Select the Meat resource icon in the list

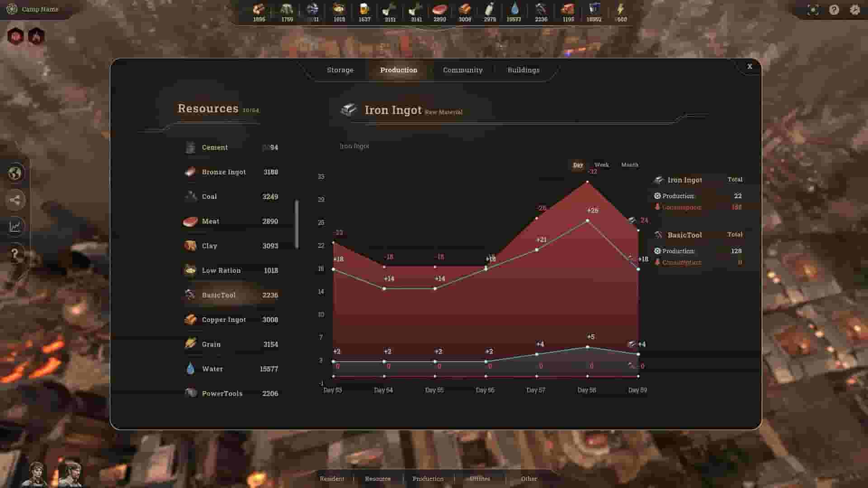(190, 221)
